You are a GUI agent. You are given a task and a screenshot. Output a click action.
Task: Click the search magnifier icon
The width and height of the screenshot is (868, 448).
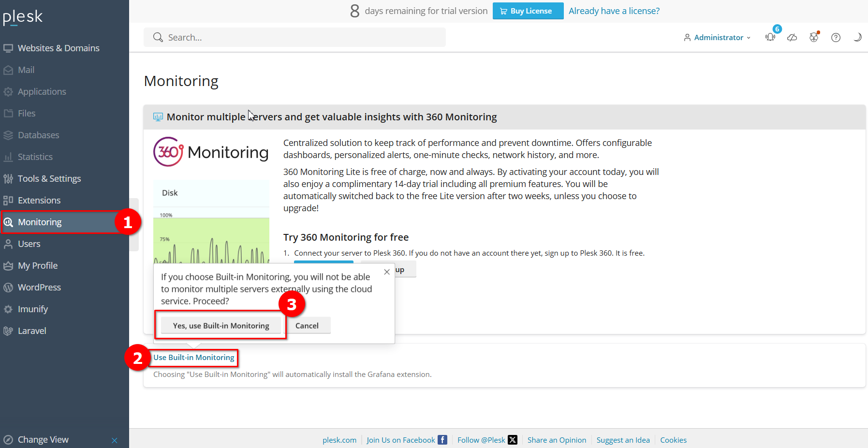click(x=158, y=37)
